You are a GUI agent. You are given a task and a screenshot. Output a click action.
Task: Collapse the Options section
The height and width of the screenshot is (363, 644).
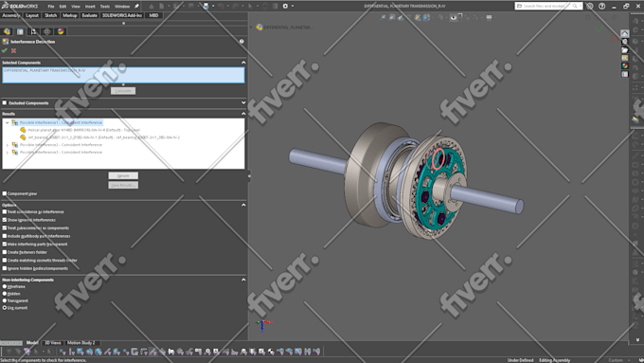tap(243, 205)
